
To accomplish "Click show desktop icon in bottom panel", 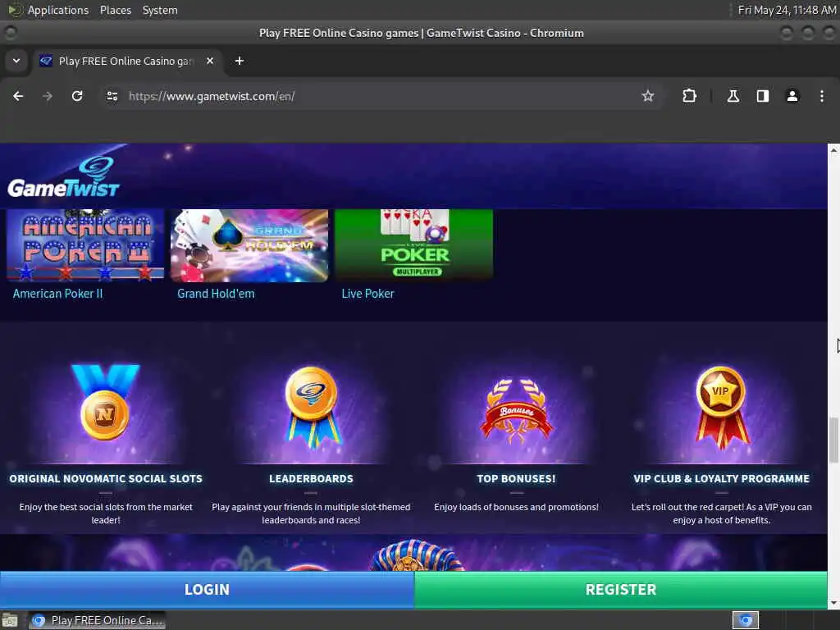I will click(10, 620).
